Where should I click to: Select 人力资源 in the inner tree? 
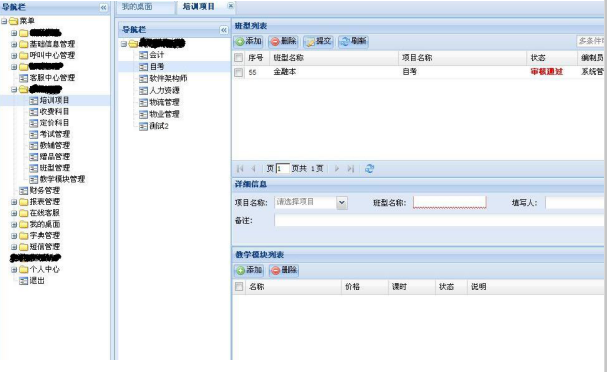[165, 90]
